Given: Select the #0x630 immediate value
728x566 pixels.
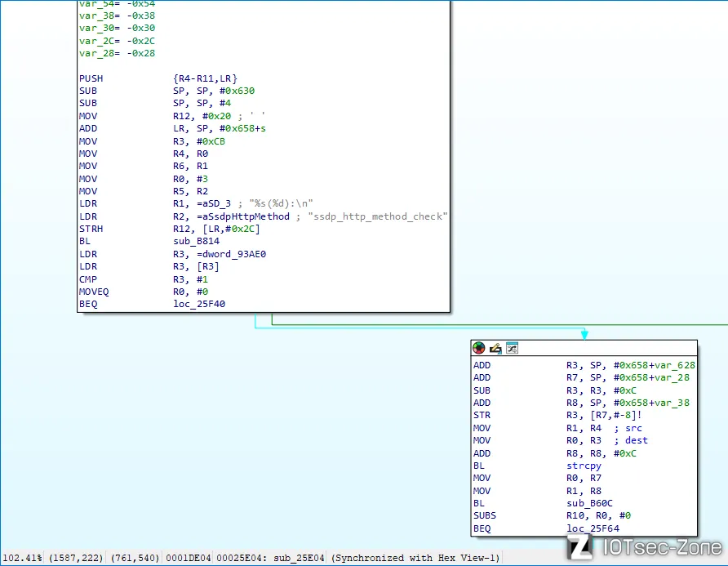Looking at the screenshot, I should tap(237, 91).
